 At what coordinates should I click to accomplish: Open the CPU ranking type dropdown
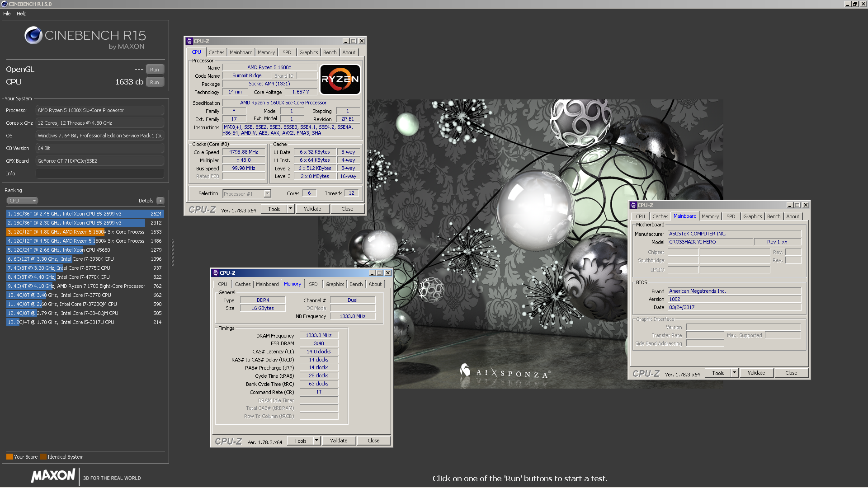pyautogui.click(x=22, y=201)
